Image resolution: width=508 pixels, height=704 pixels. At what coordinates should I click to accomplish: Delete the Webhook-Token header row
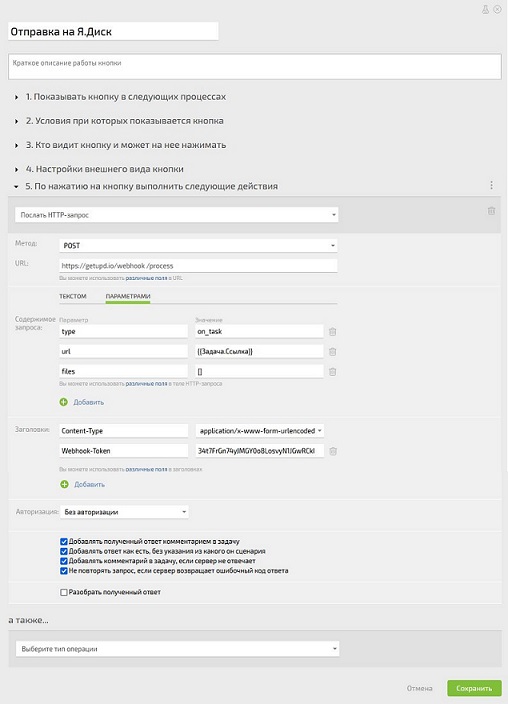(x=333, y=451)
